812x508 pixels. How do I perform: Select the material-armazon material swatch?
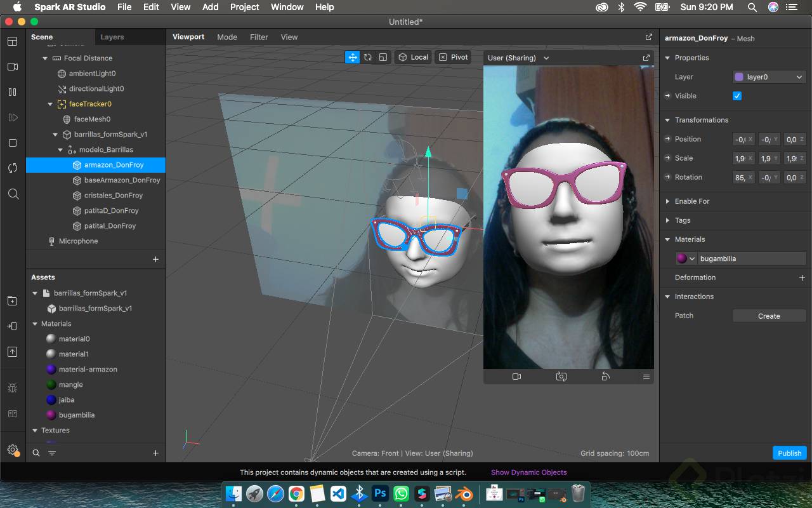pyautogui.click(x=51, y=370)
